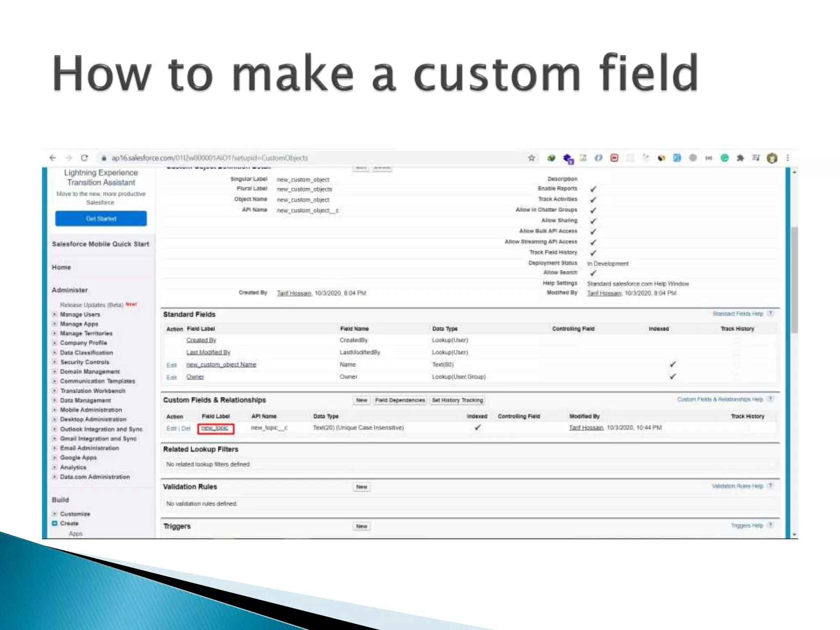Reload the page with refresh icon
The image size is (840, 630).
coord(84,158)
